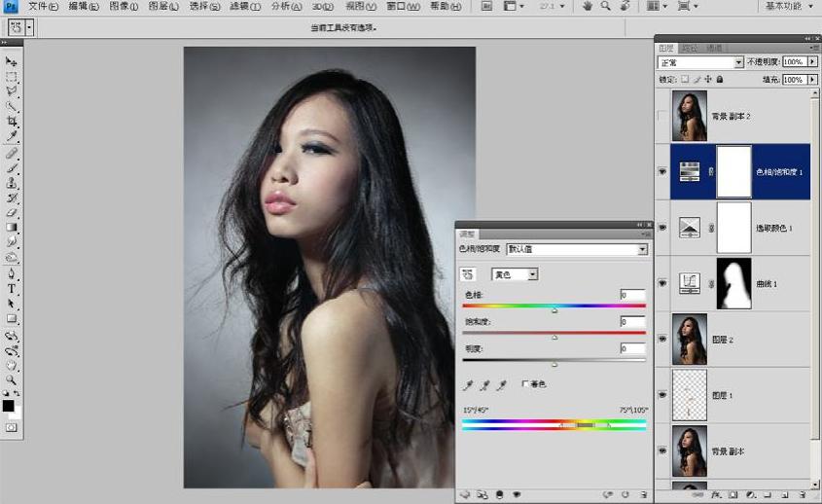Select the Pen tool
822x504 pixels.
[11, 273]
